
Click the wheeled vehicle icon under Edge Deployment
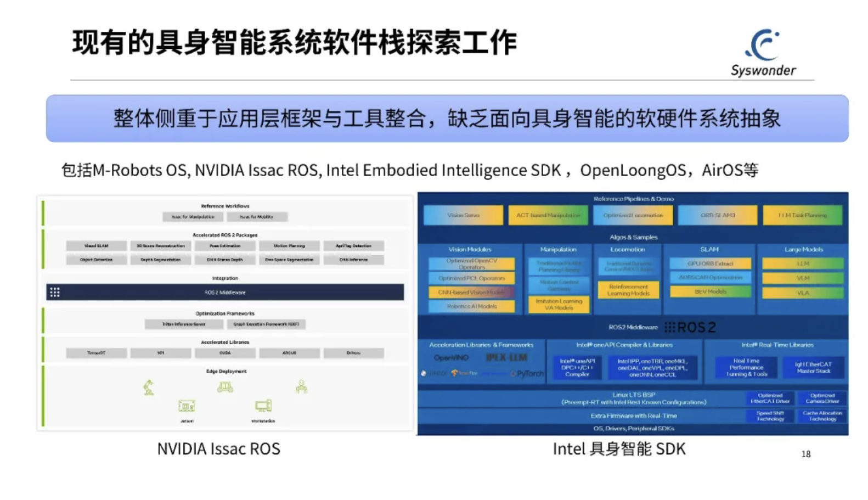225,387
